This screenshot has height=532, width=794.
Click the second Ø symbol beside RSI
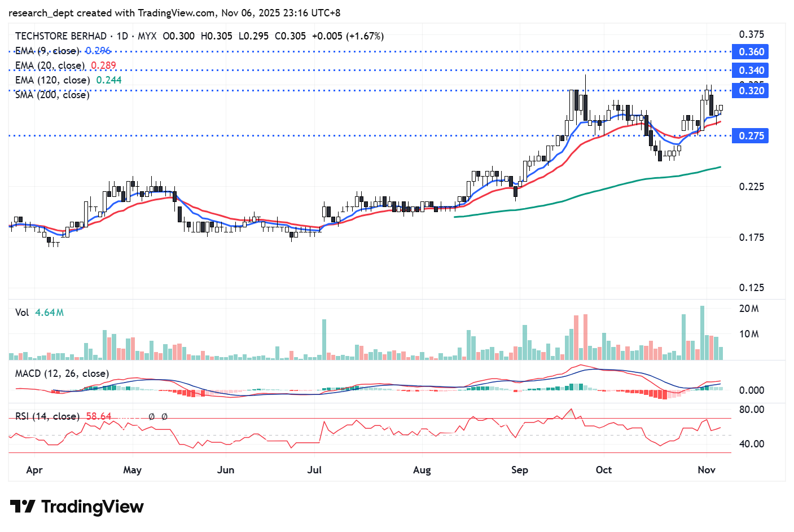point(164,417)
